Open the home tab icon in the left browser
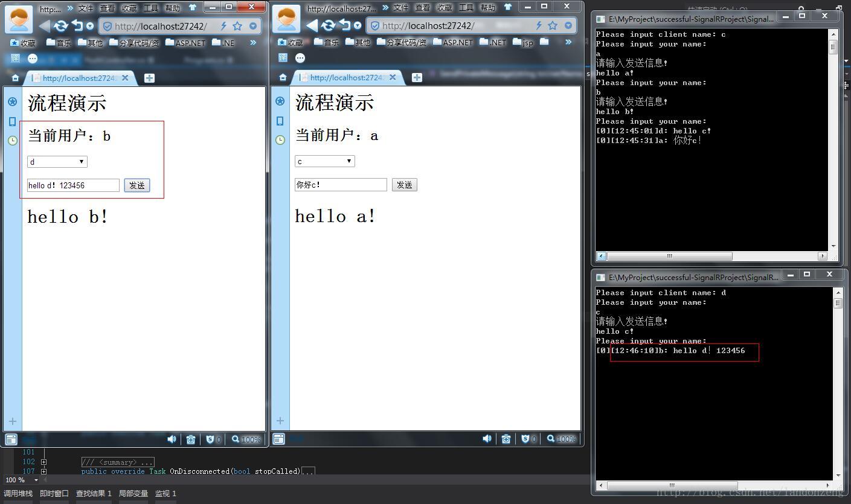 coord(15,78)
